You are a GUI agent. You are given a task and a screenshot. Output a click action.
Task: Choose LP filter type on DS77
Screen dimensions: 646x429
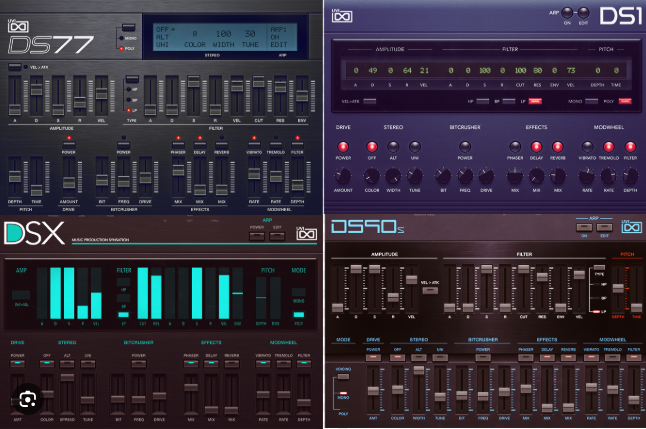pos(129,110)
